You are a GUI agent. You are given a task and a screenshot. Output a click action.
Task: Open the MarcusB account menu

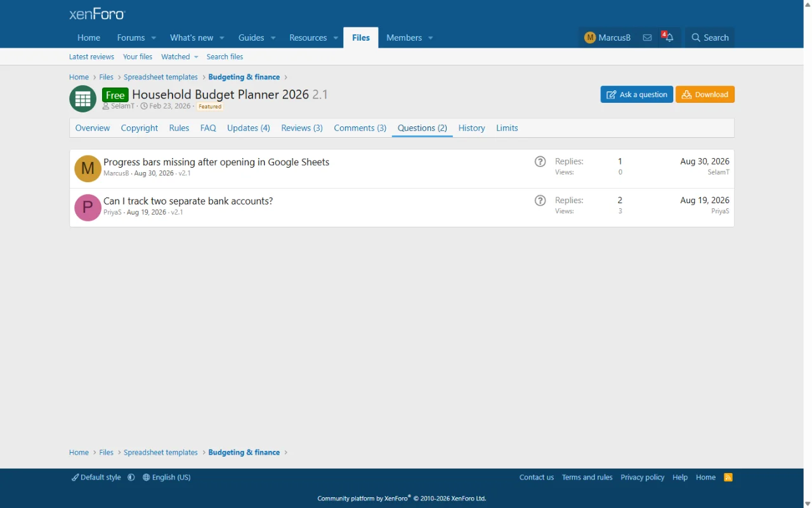coord(608,37)
